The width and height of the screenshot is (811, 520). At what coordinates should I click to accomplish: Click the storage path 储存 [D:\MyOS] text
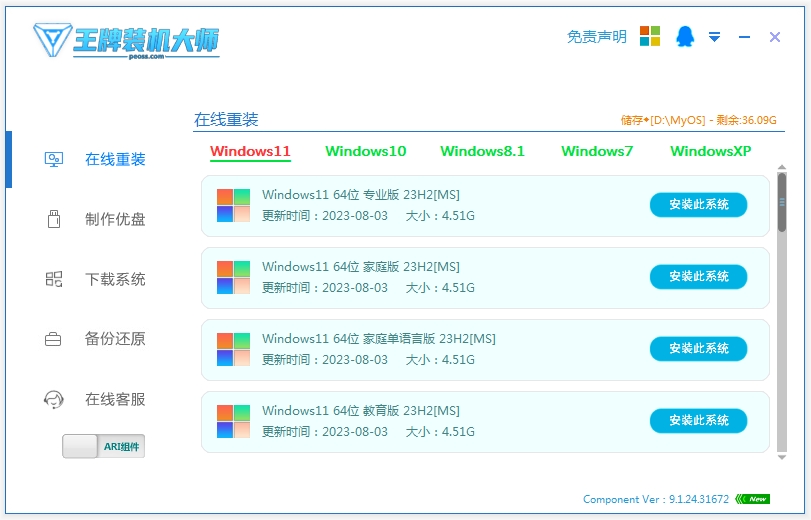click(x=699, y=120)
